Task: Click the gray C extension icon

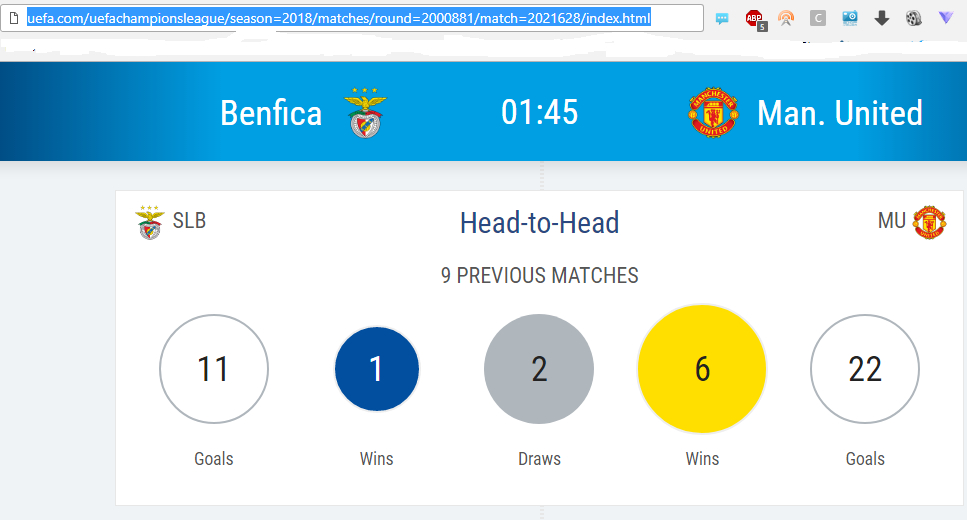Action: pyautogui.click(x=818, y=18)
